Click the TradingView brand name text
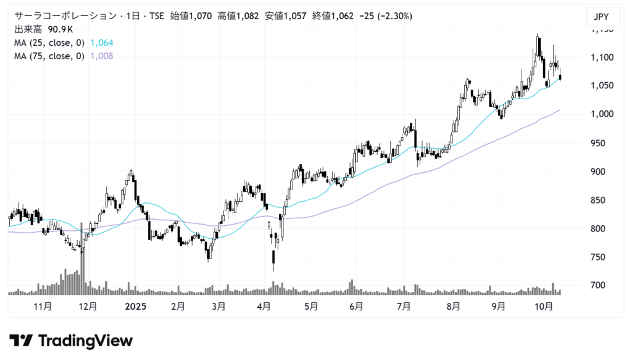Screen dimensions: 632x364 85,341
